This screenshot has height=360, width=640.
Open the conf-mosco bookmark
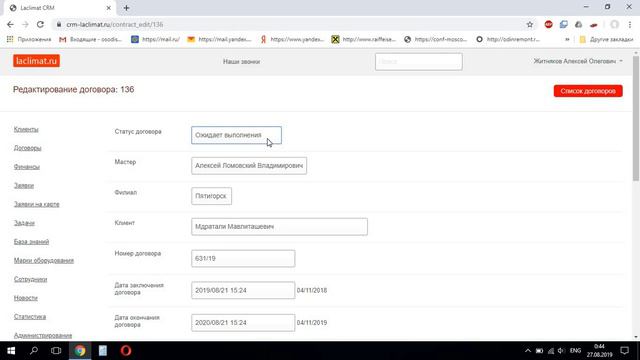(x=435, y=39)
